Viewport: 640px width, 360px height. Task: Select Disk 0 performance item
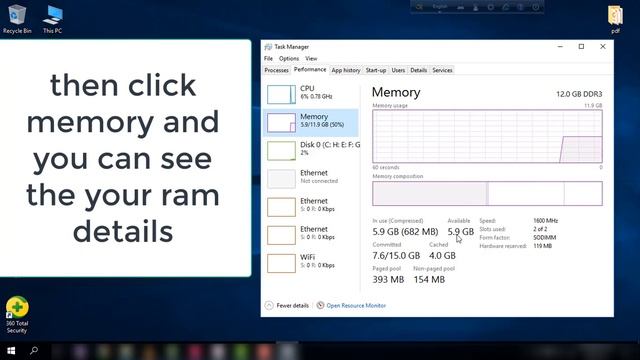point(311,150)
